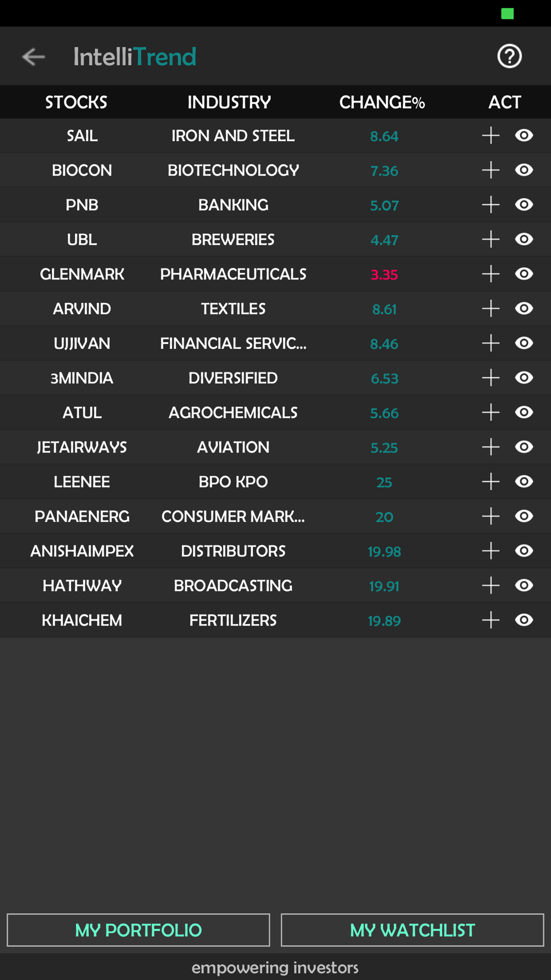This screenshot has width=551, height=980.
Task: Watch ANISHAIMPEX with the eye icon
Action: pos(524,551)
